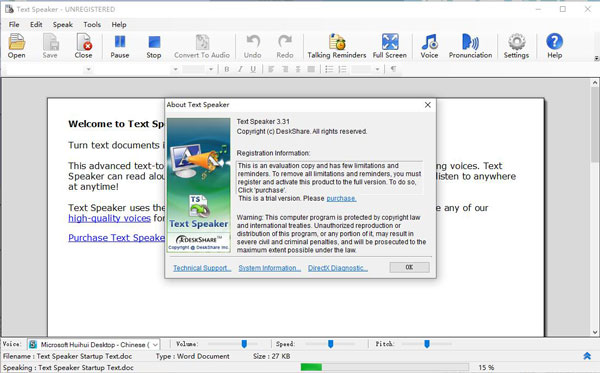Click 'Type : Word Document' status text

click(192, 356)
